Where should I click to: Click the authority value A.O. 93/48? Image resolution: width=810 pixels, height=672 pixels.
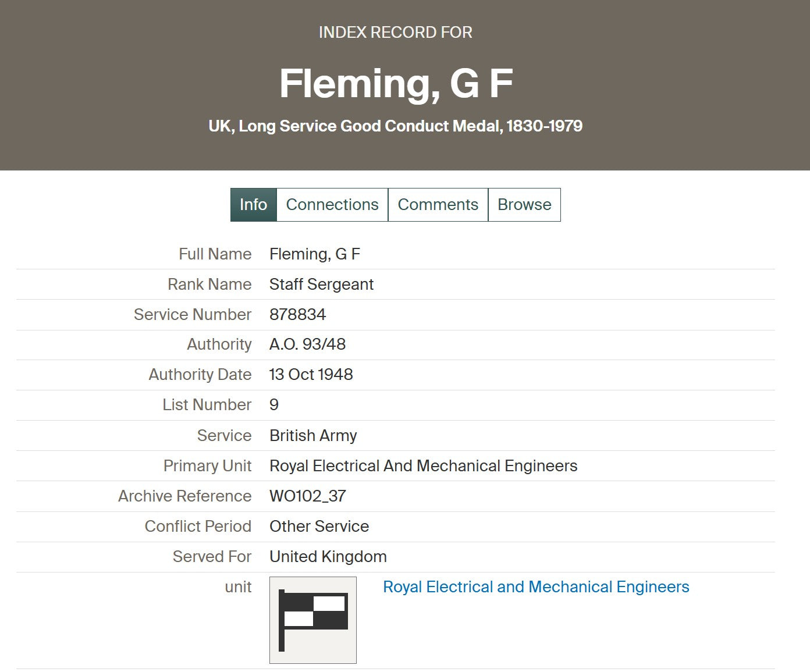coord(307,344)
